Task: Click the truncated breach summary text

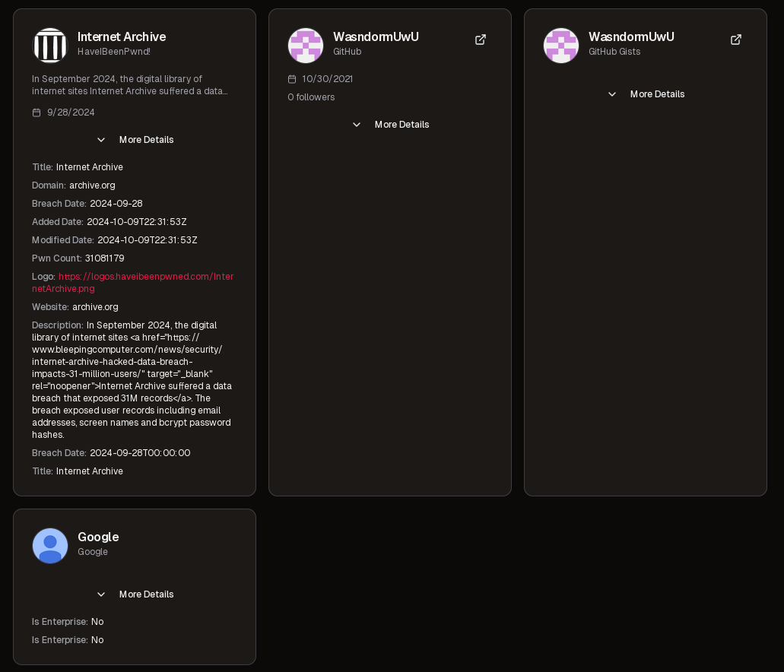Action: (x=129, y=85)
